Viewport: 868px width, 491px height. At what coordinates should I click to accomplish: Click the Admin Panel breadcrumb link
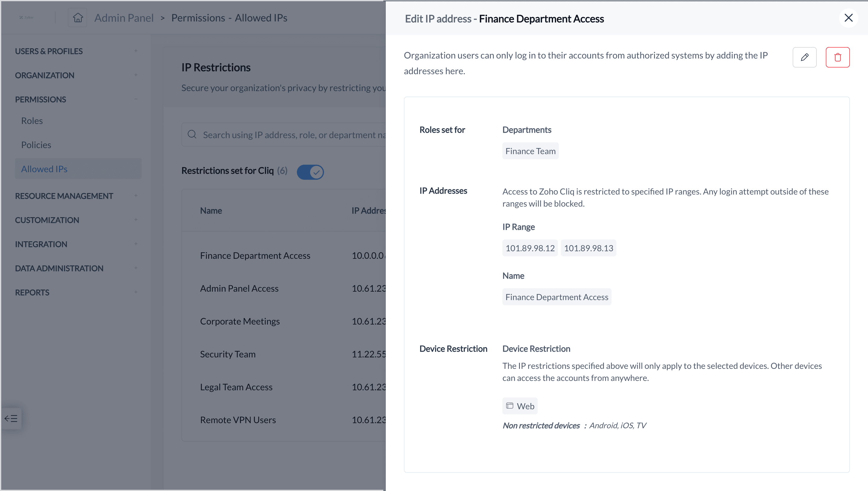(x=124, y=18)
